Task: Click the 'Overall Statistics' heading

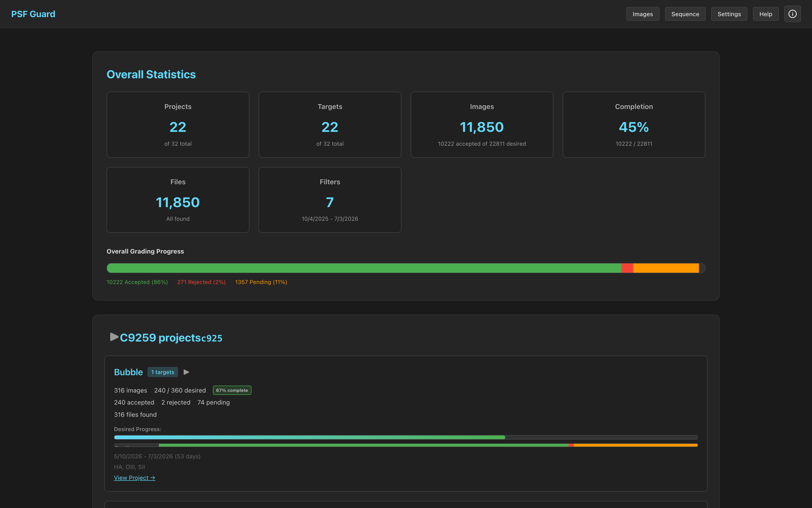Action: pyautogui.click(x=151, y=74)
